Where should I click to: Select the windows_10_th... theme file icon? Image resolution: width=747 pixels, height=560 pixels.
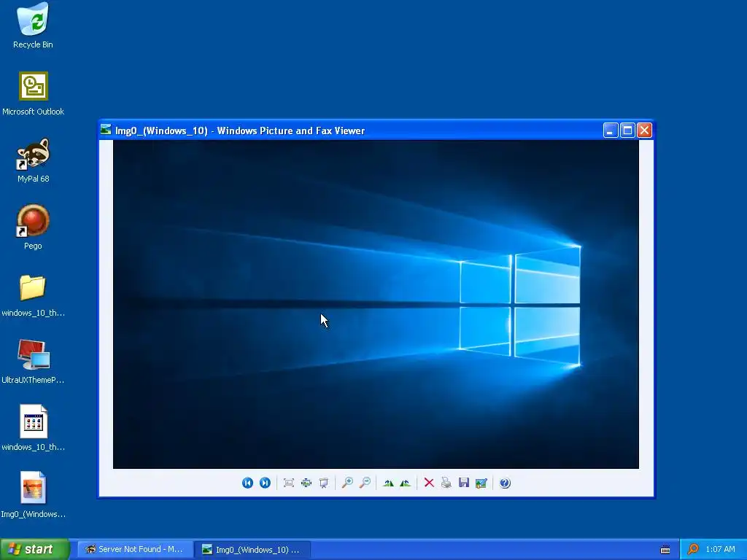[x=33, y=429]
